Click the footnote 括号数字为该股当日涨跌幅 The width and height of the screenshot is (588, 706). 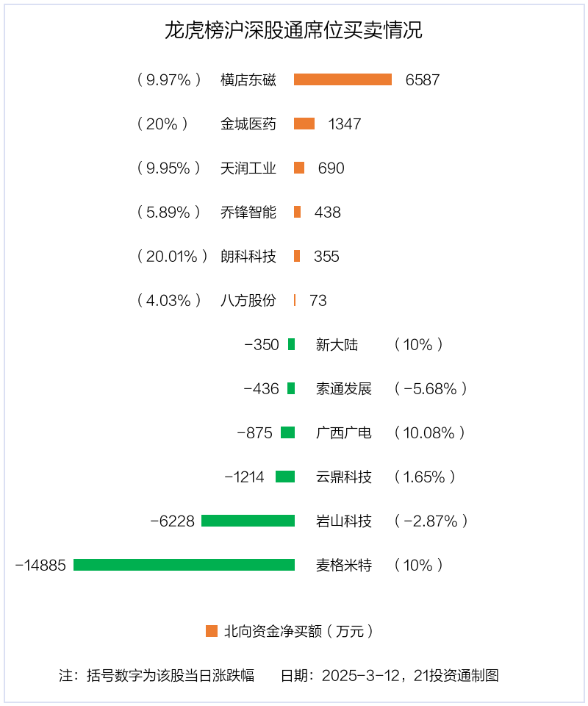171,675
